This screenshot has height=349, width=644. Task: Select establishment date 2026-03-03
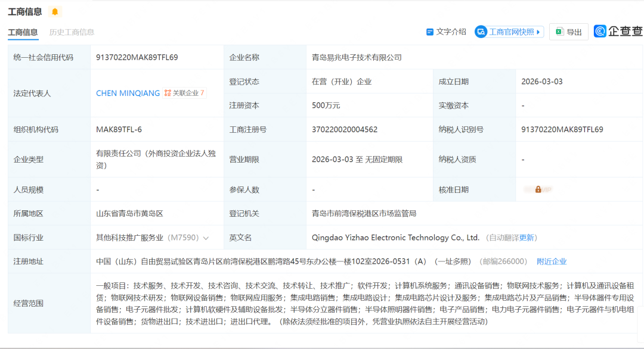pos(541,82)
